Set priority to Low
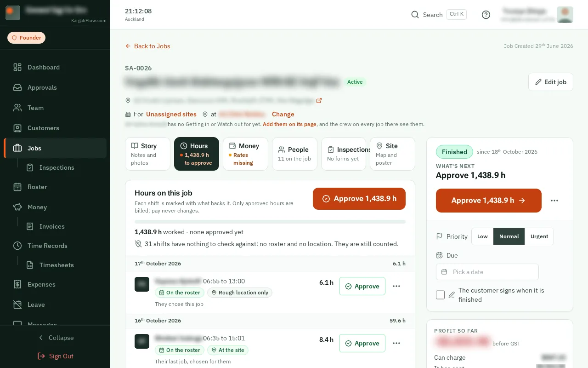 click(x=482, y=236)
